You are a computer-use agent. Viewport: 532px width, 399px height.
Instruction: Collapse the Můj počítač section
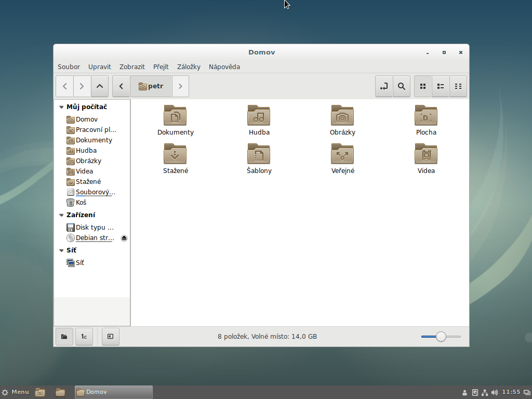62,107
